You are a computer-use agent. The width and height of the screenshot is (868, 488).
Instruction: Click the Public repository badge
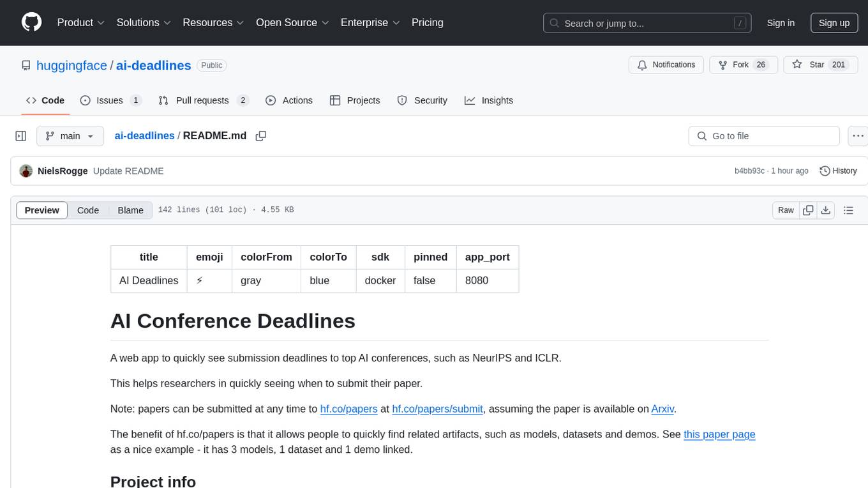click(x=212, y=65)
